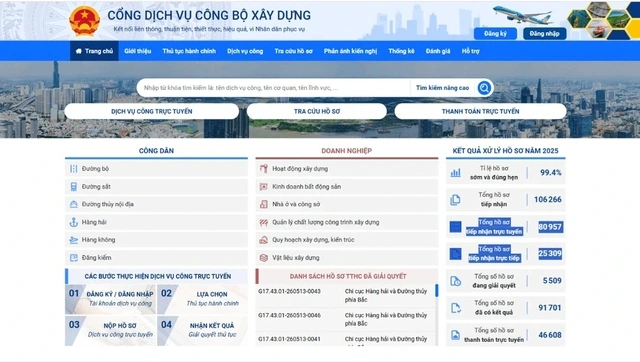
Task: Select the Hàng hải category link
Action: point(156,222)
